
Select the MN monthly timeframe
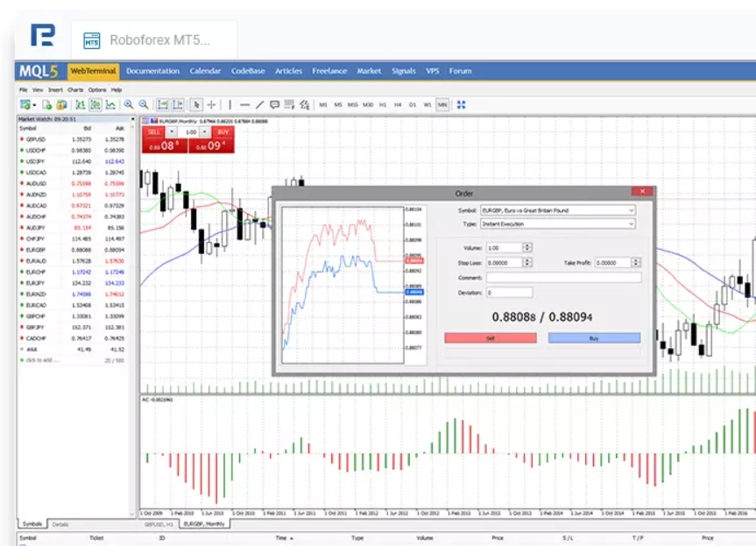(x=442, y=104)
